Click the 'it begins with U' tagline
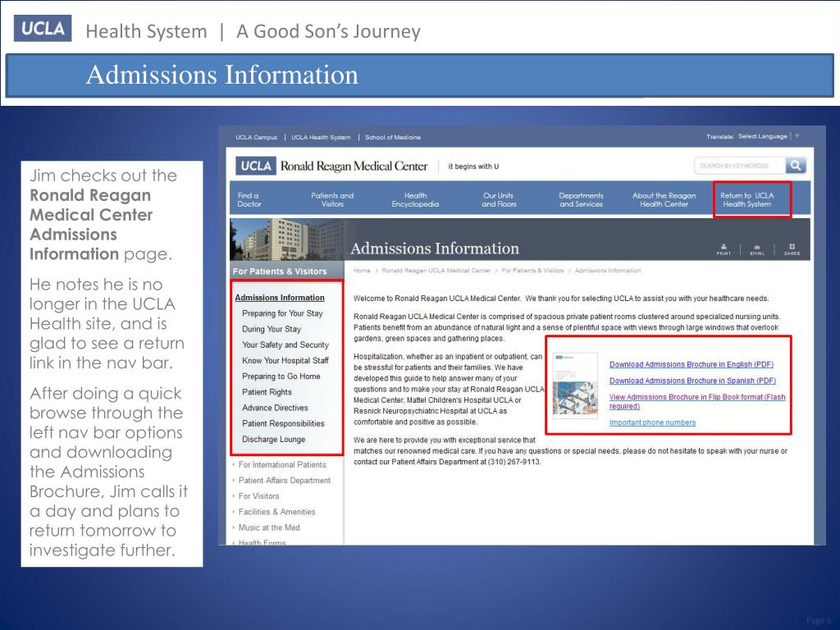 tap(473, 167)
